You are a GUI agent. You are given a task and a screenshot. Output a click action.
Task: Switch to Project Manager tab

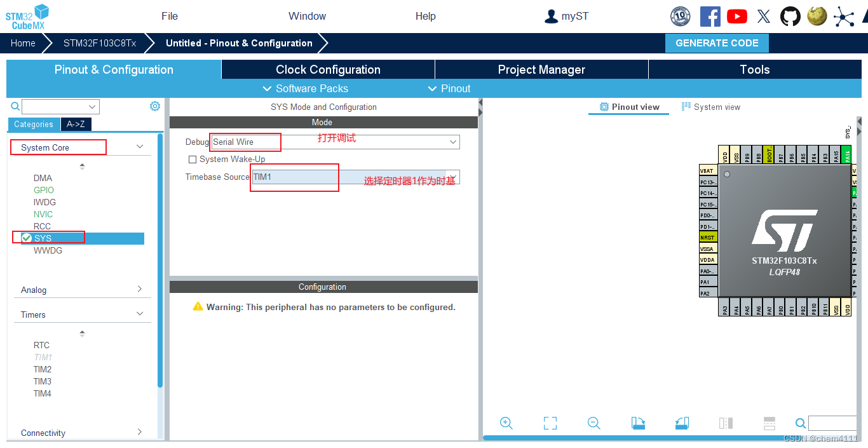[x=541, y=70]
